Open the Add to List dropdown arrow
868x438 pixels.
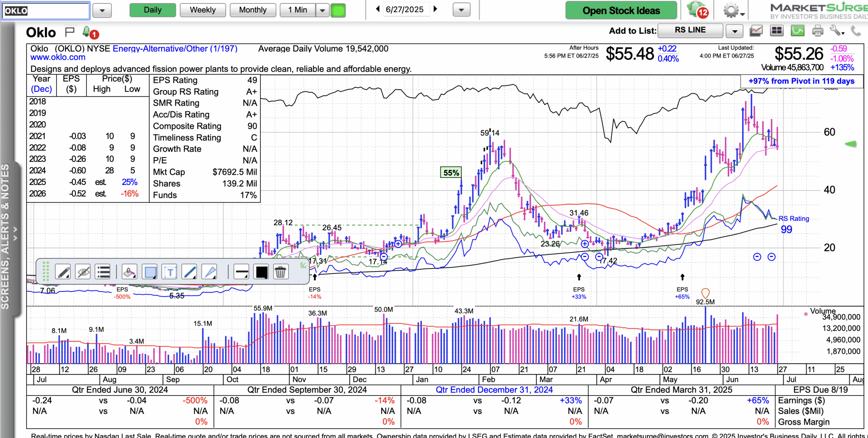coord(734,31)
